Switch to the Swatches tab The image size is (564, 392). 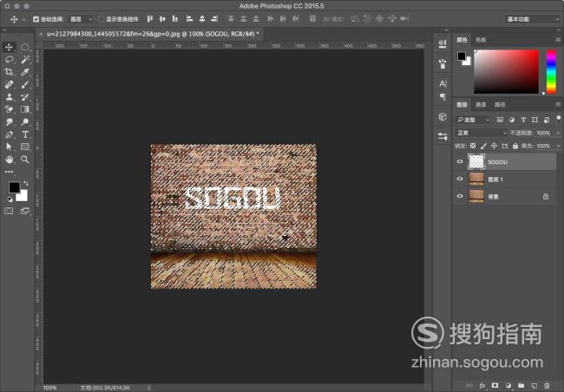click(481, 40)
